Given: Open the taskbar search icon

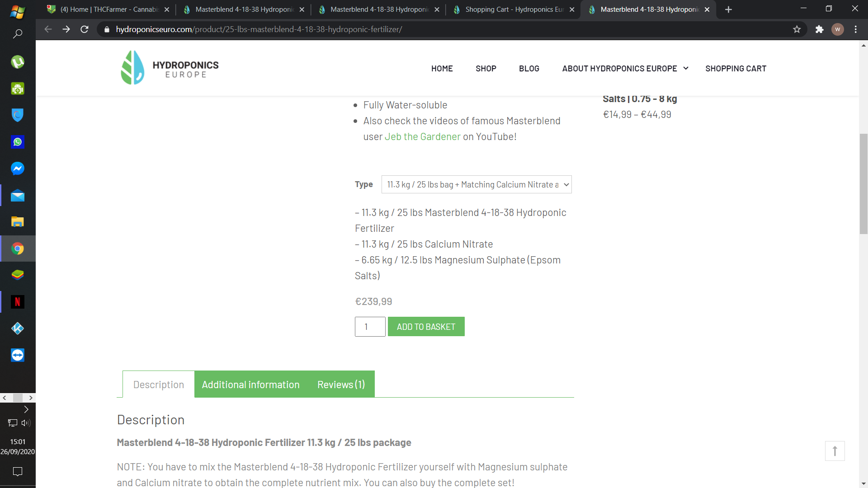Looking at the screenshot, I should tap(18, 34).
